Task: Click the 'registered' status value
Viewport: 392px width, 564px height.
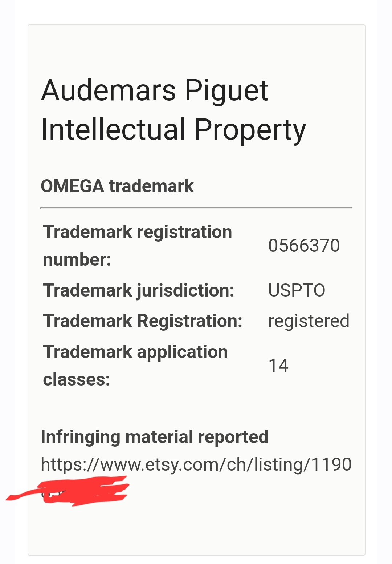Action: (309, 321)
